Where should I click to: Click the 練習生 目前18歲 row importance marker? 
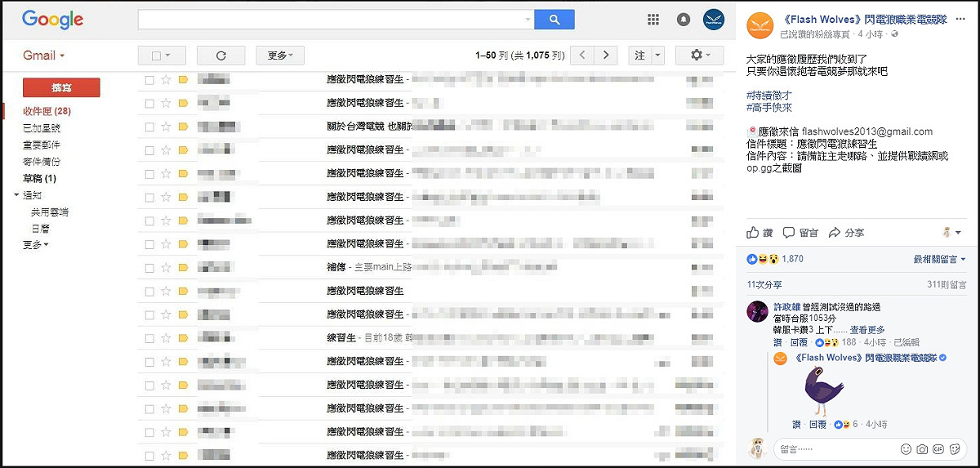tap(184, 337)
